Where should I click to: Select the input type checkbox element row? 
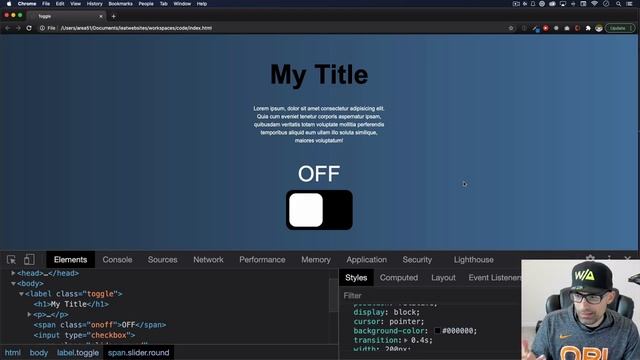[x=84, y=335]
